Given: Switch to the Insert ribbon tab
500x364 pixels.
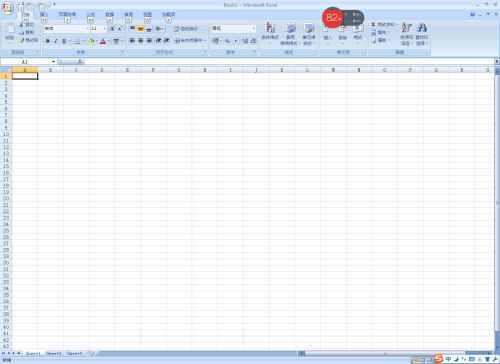Looking at the screenshot, I should tap(44, 14).
